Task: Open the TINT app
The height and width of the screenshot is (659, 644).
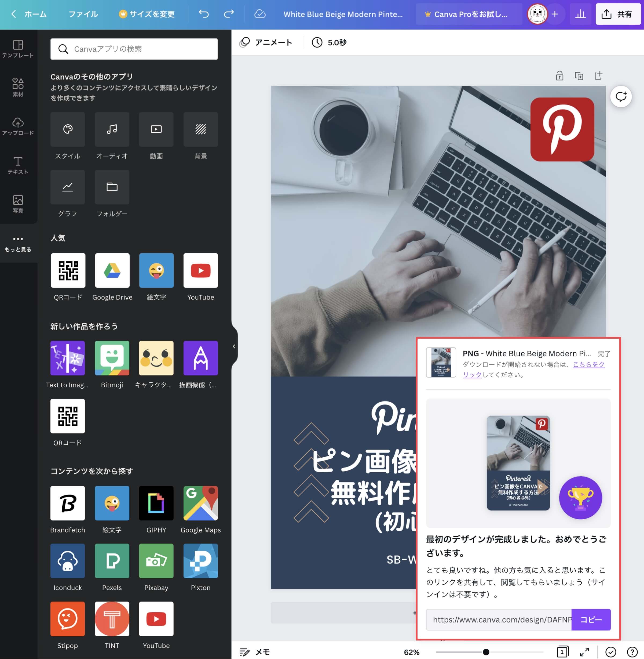Action: 112,619
